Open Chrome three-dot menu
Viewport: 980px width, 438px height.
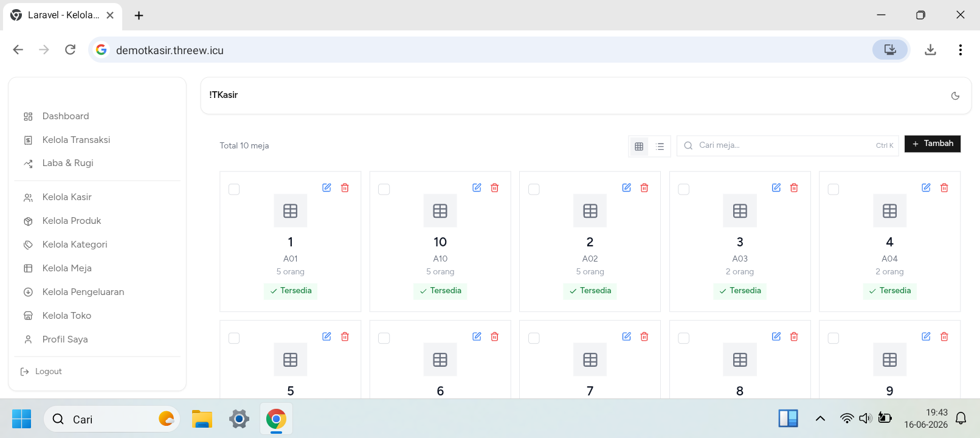coord(960,50)
